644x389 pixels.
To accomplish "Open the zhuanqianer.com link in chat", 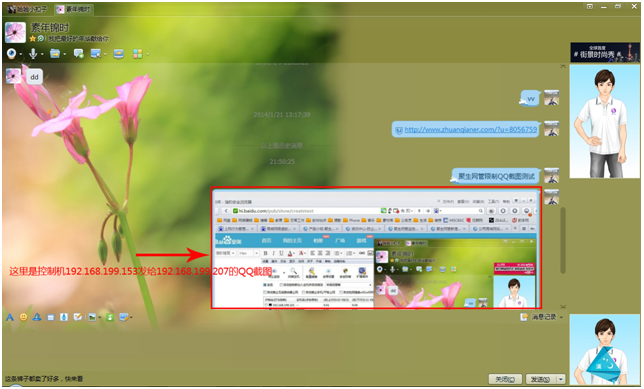I will (471, 129).
